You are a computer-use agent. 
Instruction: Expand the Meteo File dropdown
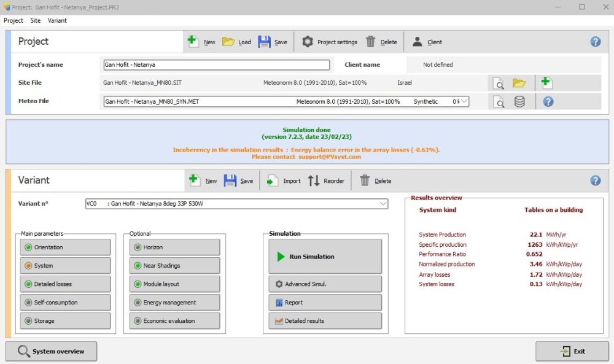(x=464, y=102)
